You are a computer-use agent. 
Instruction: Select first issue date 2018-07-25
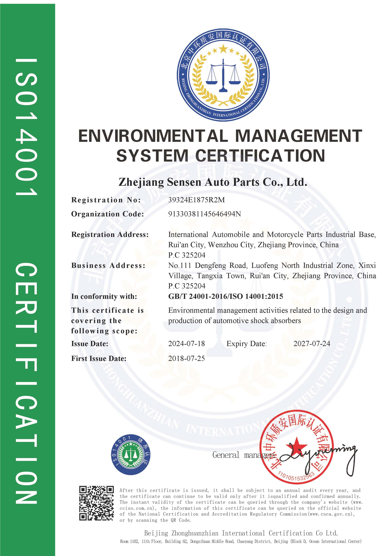point(187,358)
